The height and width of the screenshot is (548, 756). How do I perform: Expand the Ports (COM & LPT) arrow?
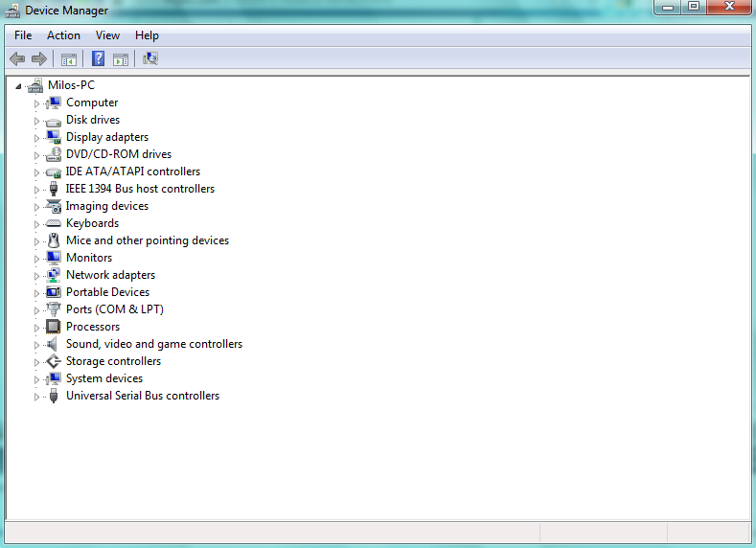pyautogui.click(x=36, y=310)
